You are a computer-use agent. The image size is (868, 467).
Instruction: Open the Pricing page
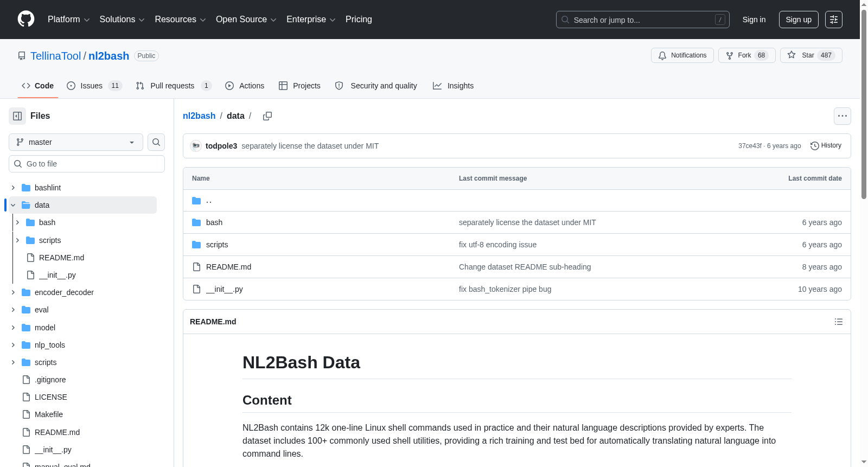[x=359, y=20]
